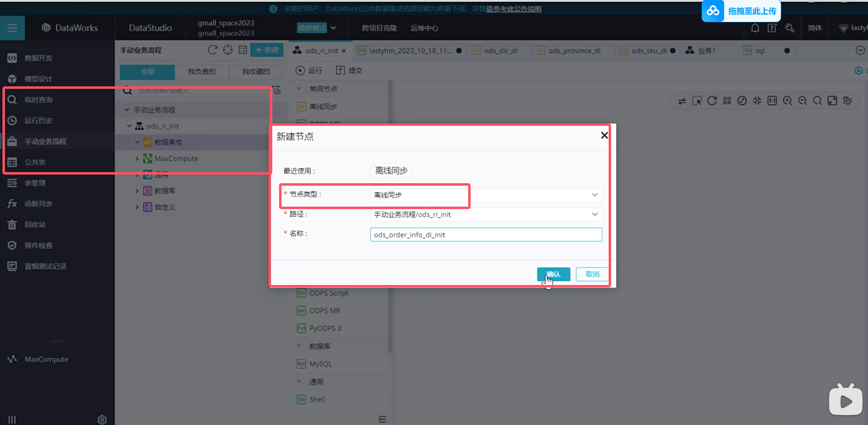The width and height of the screenshot is (868, 425).
Task: Click the fullscreen expand icon on canvas toolbar
Action: pyautogui.click(x=832, y=101)
